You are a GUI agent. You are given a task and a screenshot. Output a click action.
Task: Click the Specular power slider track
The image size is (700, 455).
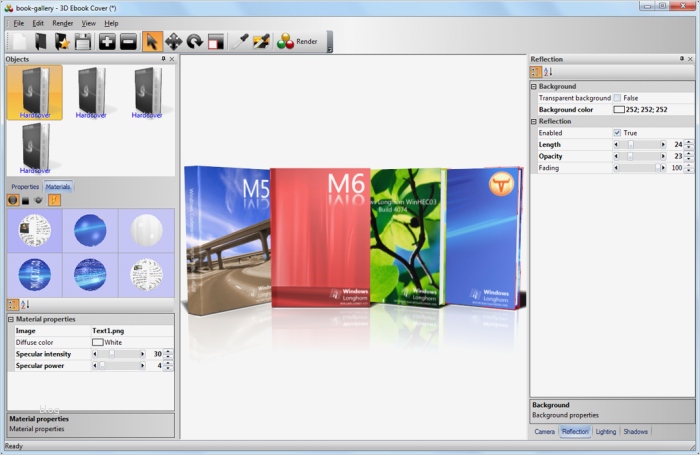[x=119, y=366]
